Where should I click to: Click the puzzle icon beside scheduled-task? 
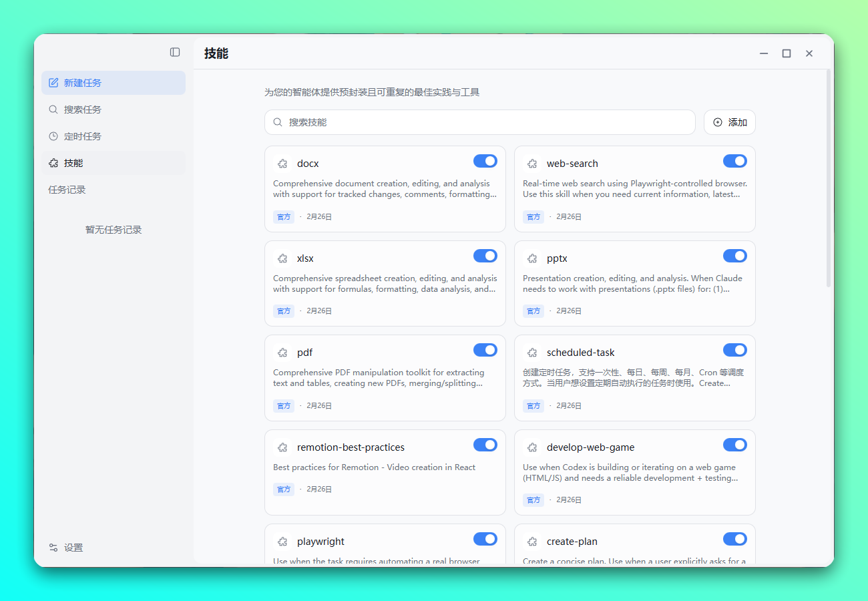(532, 353)
